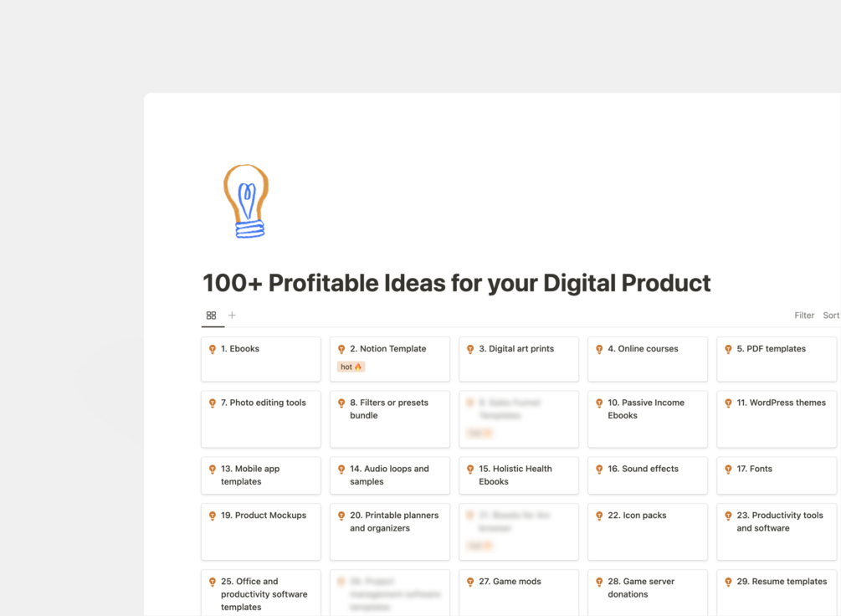The height and width of the screenshot is (616, 841).
Task: Open the Sort options
Action: (830, 316)
